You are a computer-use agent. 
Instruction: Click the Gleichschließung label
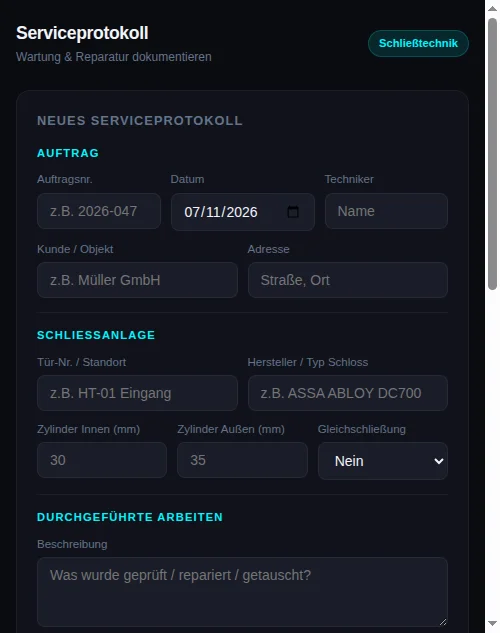click(x=362, y=429)
